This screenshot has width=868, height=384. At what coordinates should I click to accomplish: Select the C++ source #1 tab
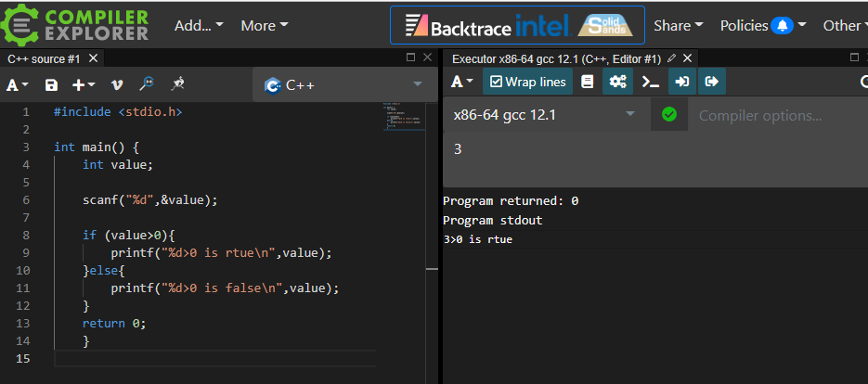(44, 58)
